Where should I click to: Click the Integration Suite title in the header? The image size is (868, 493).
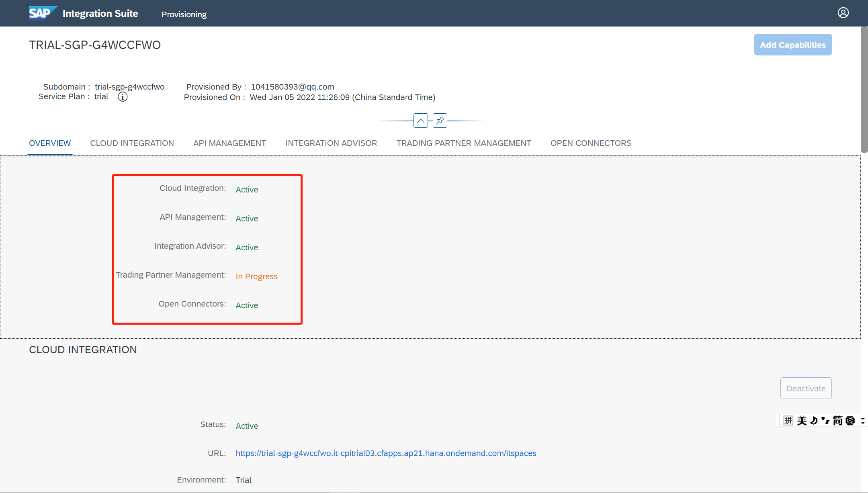(100, 13)
